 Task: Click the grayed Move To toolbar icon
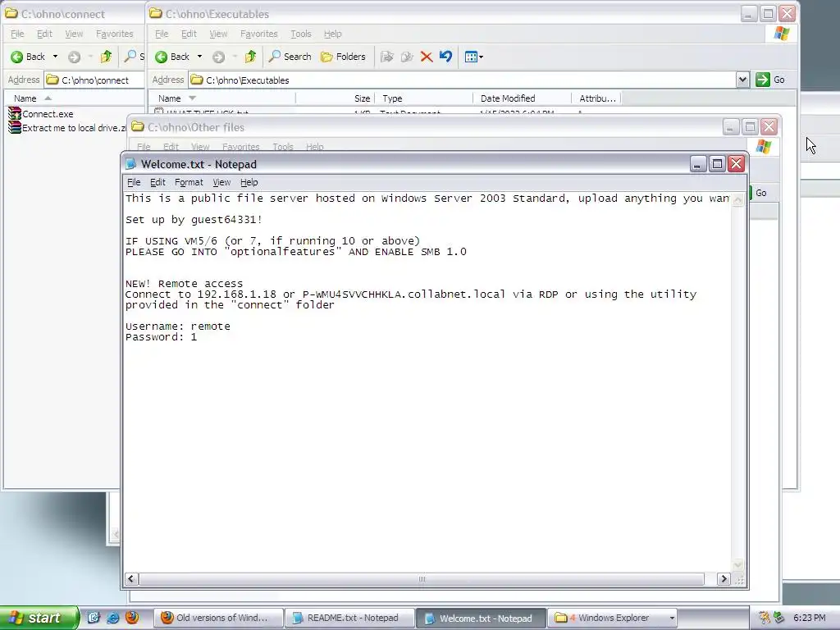tap(387, 57)
